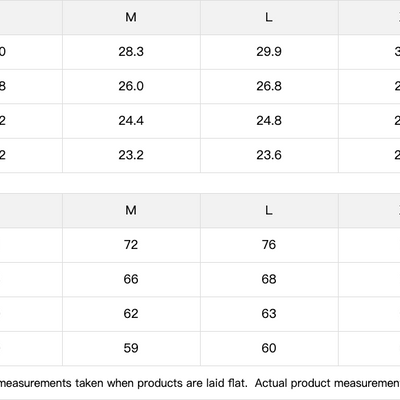Click the 23.6 value in the size chart
Image resolution: width=400 pixels, height=400 pixels.
coord(269,155)
